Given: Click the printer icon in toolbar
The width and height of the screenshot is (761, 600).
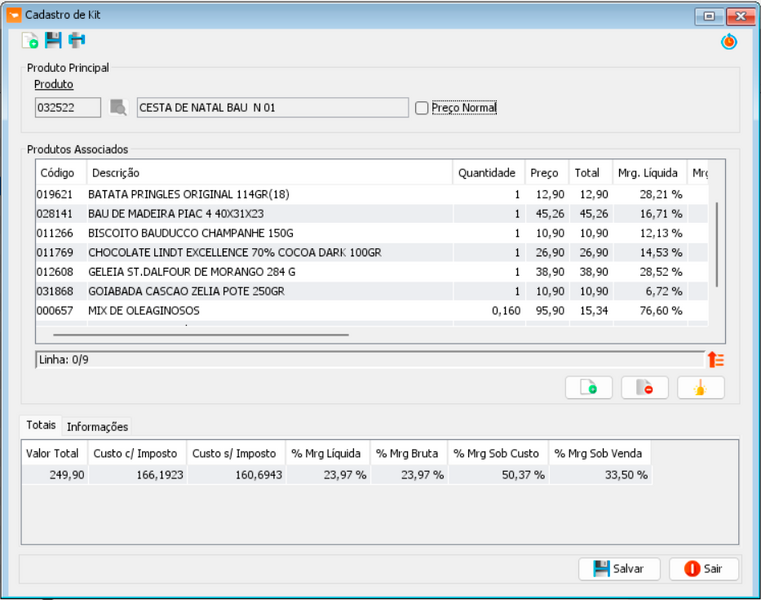Looking at the screenshot, I should (x=77, y=40).
